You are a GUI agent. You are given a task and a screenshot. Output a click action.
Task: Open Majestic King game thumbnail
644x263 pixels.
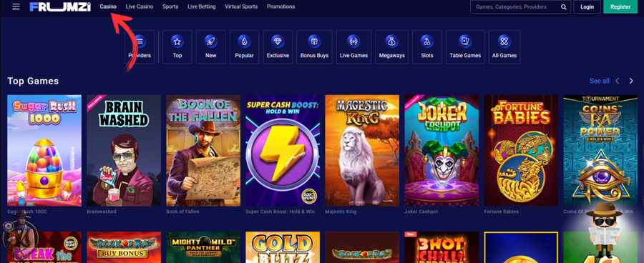(362, 151)
